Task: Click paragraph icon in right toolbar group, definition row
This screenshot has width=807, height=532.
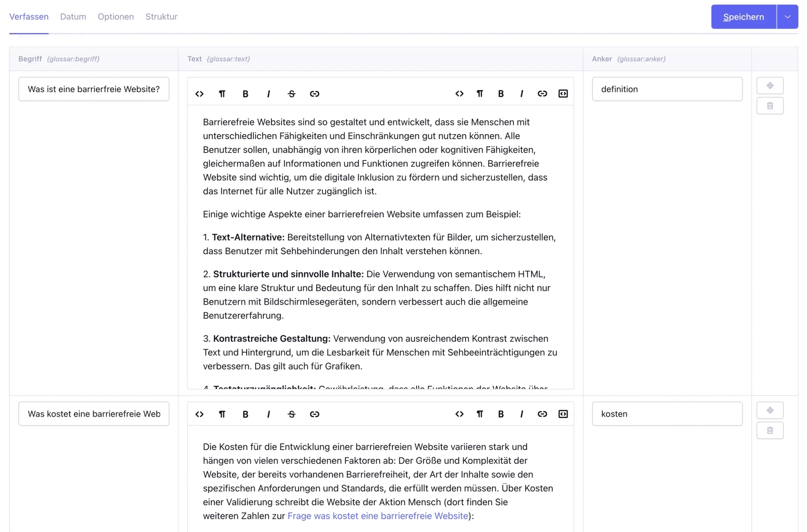Action: pyautogui.click(x=480, y=94)
